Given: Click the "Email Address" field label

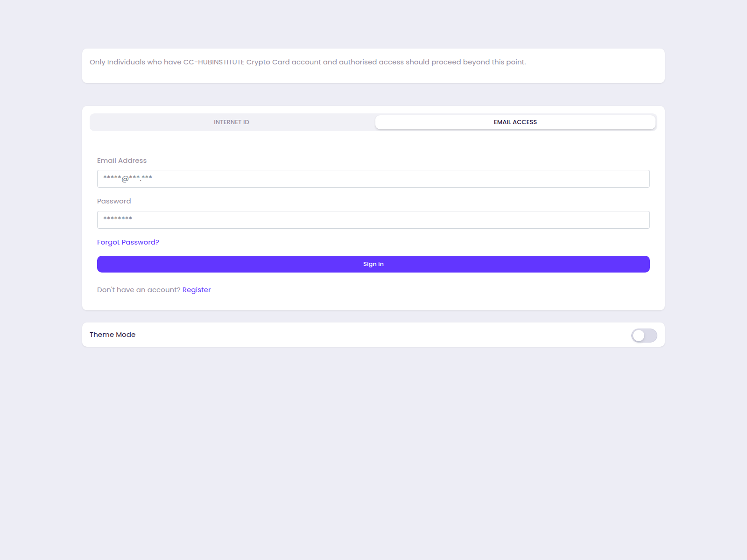Looking at the screenshot, I should pyautogui.click(x=122, y=161).
